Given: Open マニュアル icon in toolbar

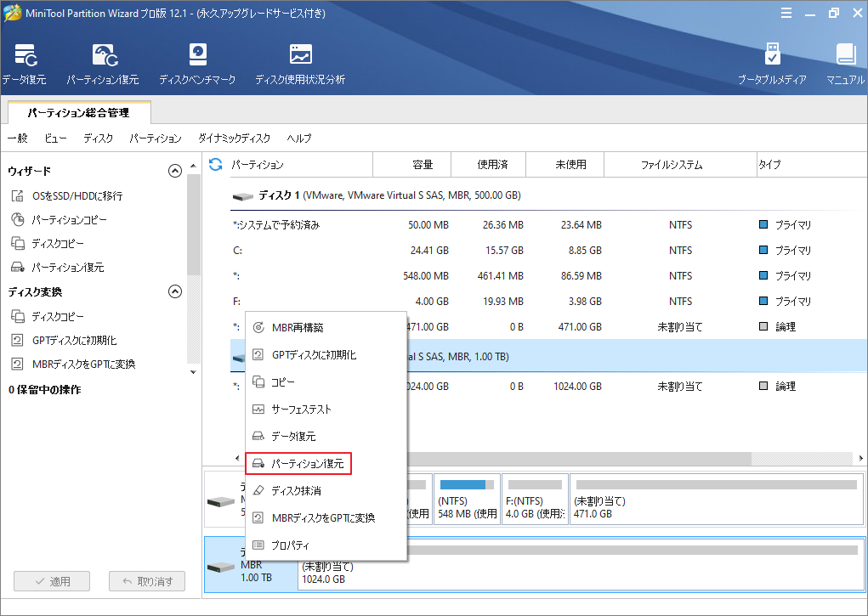Looking at the screenshot, I should pos(845,64).
